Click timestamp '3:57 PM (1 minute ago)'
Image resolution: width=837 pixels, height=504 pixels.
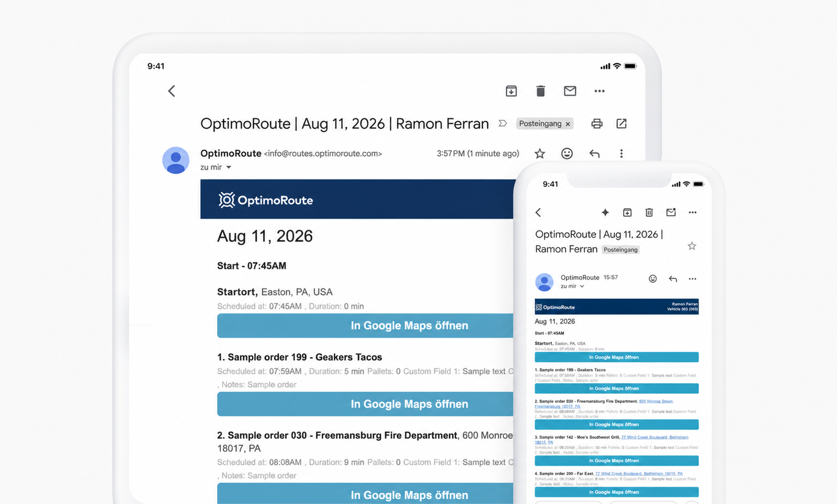[x=478, y=153]
